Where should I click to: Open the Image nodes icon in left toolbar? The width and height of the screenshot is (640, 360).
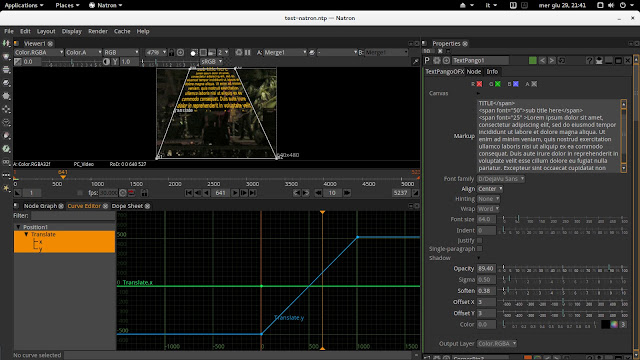(x=6, y=43)
